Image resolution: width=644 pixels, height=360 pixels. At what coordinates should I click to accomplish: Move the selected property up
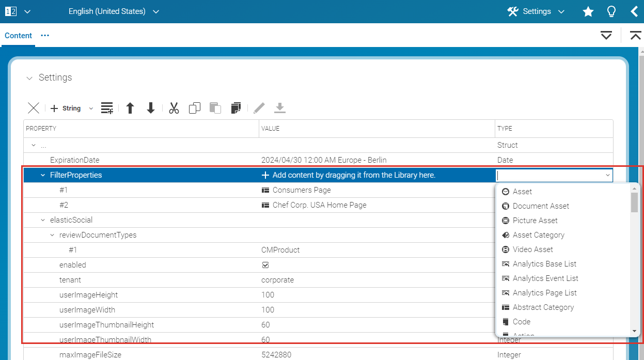coord(130,108)
